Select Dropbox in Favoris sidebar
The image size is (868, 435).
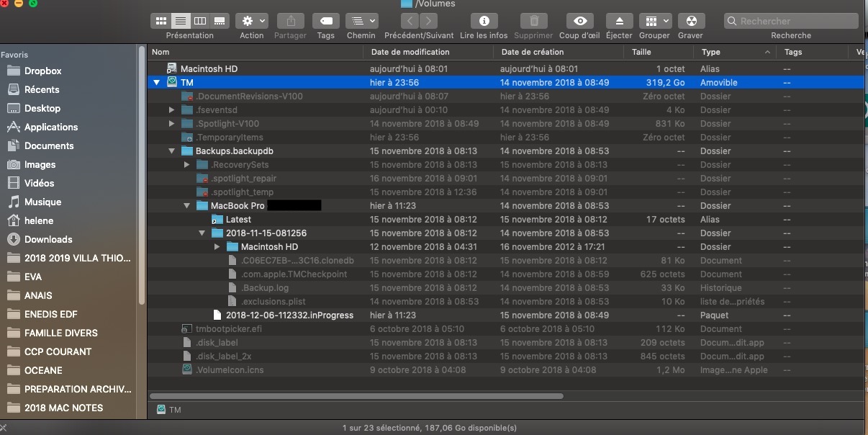pyautogui.click(x=42, y=71)
